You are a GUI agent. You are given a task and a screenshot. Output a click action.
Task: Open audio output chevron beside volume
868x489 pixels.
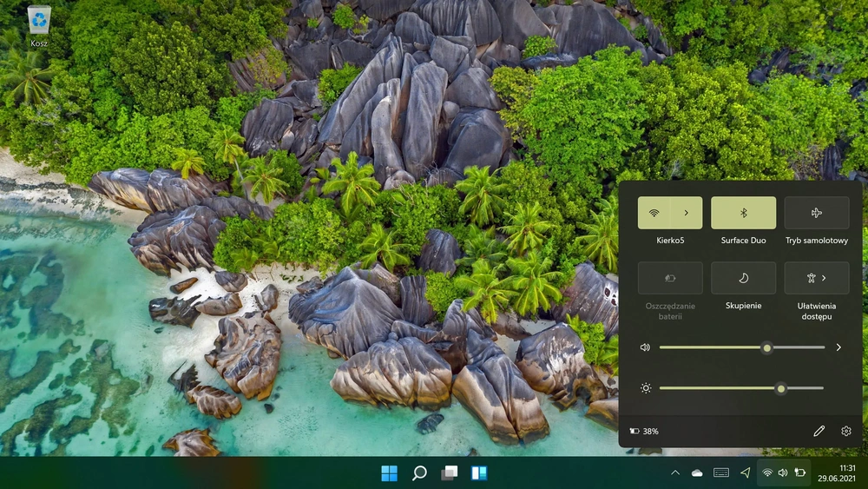(838, 347)
